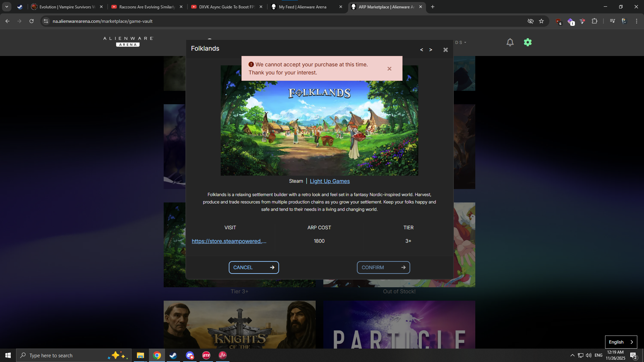644x362 pixels.
Task: Open the Light Up Games link
Action: (329, 181)
